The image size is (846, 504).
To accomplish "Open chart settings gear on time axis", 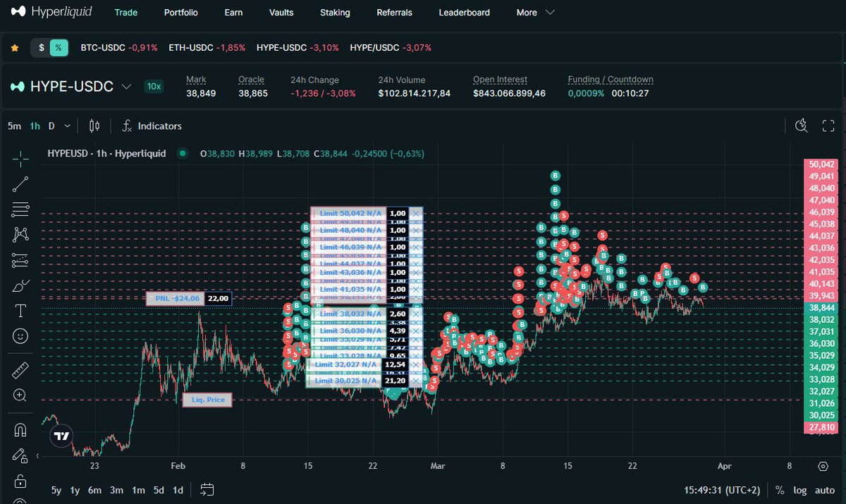I will pyautogui.click(x=823, y=466).
